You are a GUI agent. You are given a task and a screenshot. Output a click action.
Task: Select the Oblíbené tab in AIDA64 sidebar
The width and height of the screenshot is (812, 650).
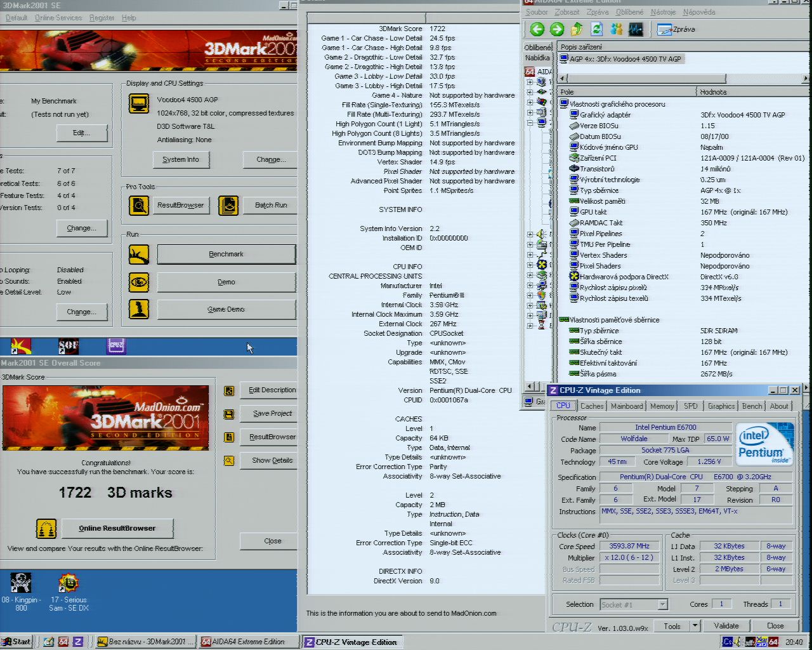pyautogui.click(x=539, y=47)
